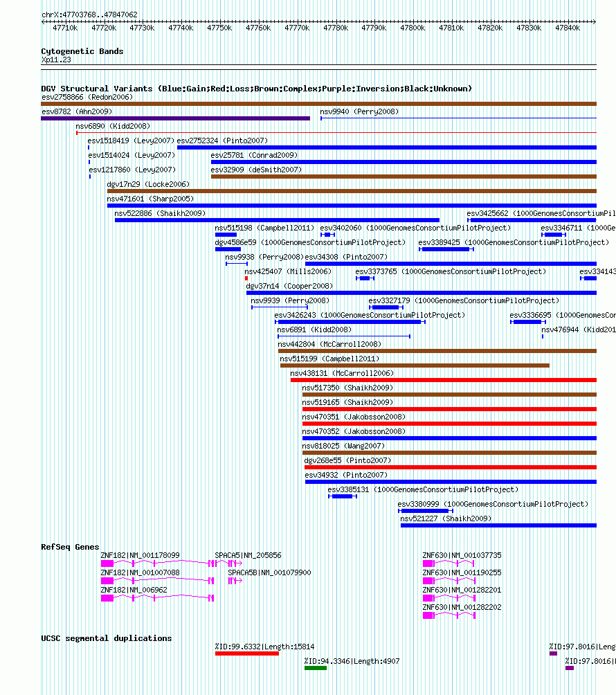Click dgv4586e59 variant label
This screenshot has width=616, height=695.
310,242
